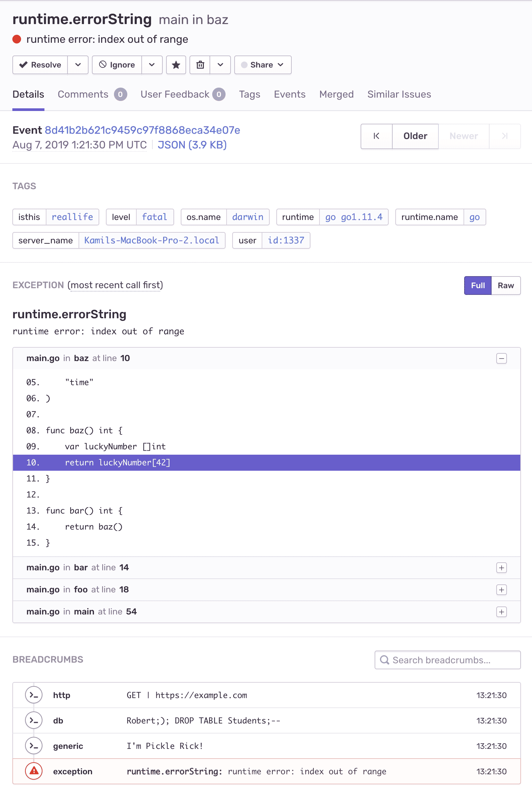Switch exception view to Raw

tap(505, 286)
